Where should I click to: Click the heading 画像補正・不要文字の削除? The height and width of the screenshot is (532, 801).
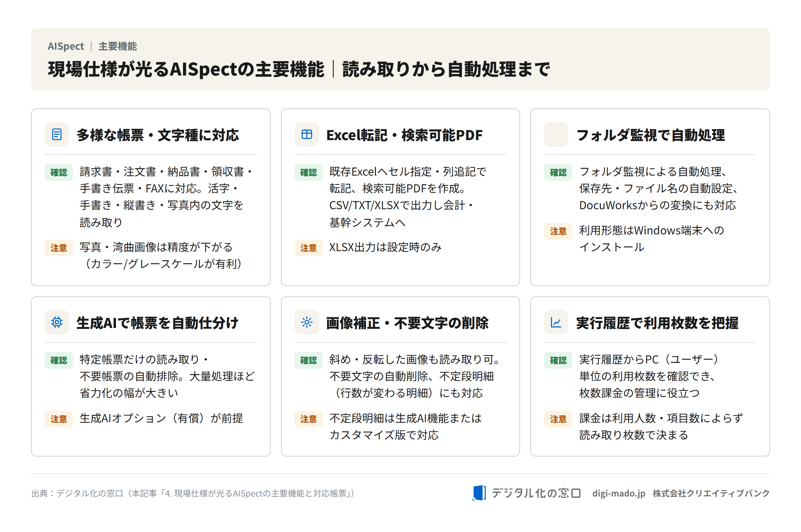point(407,323)
